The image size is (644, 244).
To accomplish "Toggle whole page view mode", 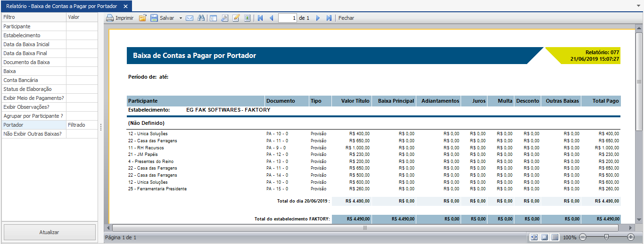I will tap(545, 237).
